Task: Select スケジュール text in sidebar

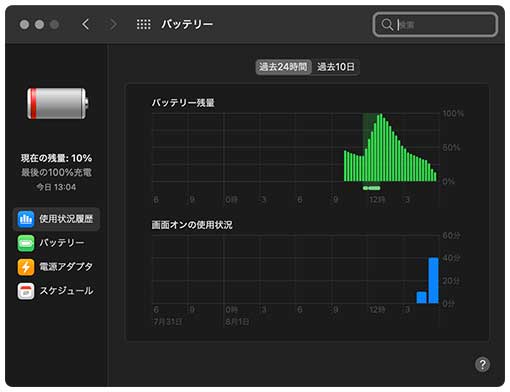Action: tap(66, 291)
